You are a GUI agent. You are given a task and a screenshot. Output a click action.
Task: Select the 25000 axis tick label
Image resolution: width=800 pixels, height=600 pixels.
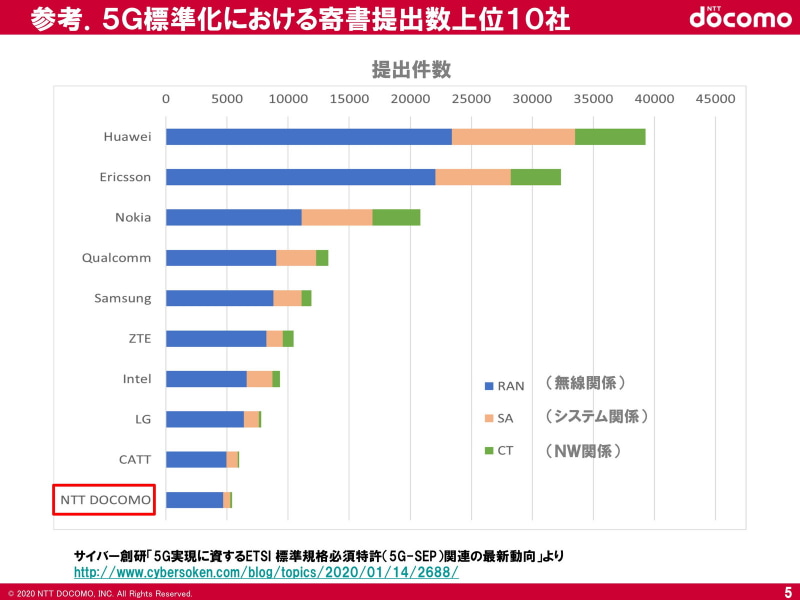(x=471, y=99)
